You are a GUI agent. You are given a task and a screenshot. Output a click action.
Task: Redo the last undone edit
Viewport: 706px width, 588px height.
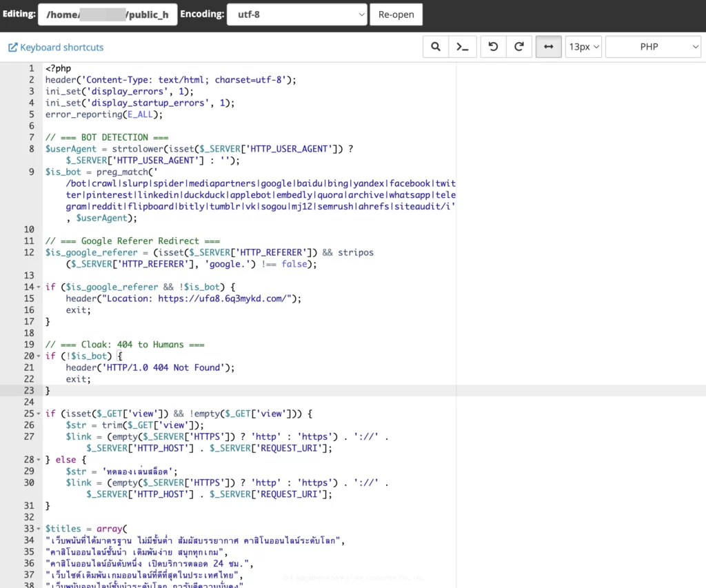pos(519,47)
